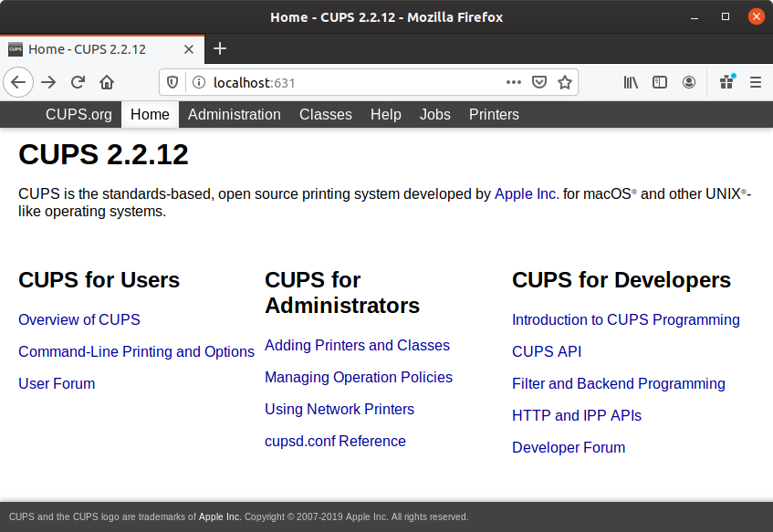The image size is (773, 532).
Task: Reload the current page
Action: (78, 82)
